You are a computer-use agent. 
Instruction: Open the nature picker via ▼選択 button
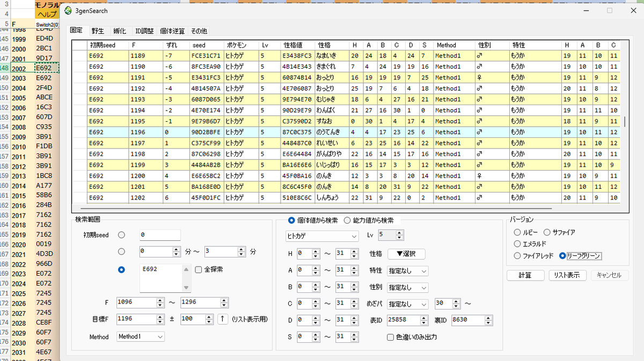(406, 253)
